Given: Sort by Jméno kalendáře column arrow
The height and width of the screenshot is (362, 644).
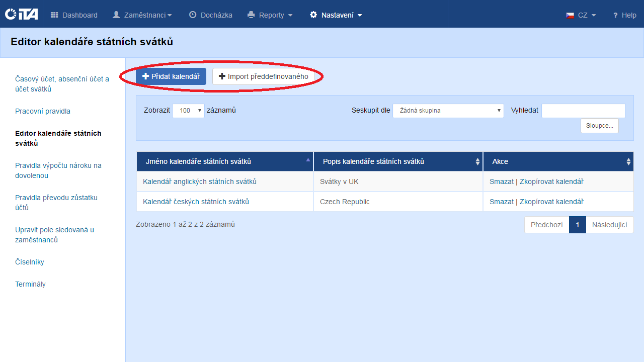Looking at the screenshot, I should pos(308,160).
